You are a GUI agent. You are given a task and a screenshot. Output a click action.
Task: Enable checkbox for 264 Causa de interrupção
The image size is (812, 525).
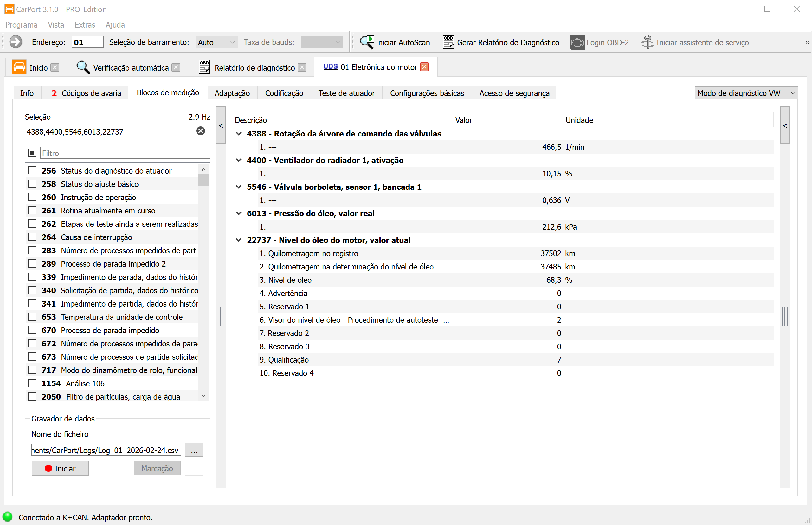click(32, 237)
